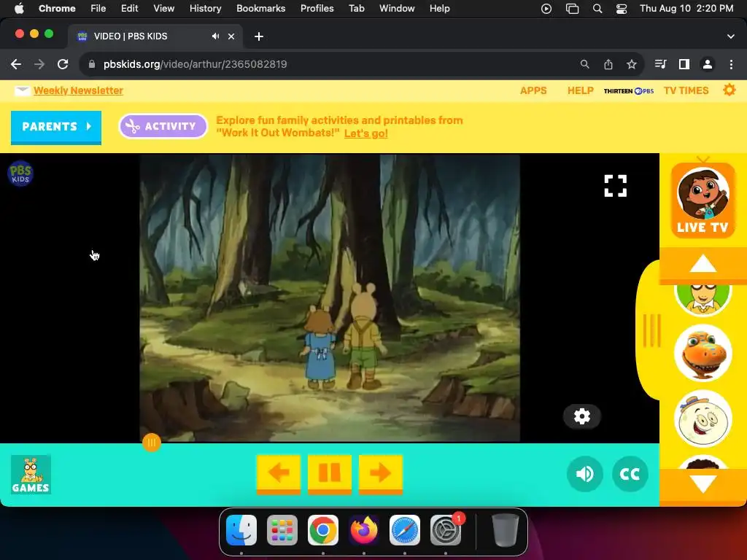Open Live TV channel
747x560 pixels.
pos(703,201)
